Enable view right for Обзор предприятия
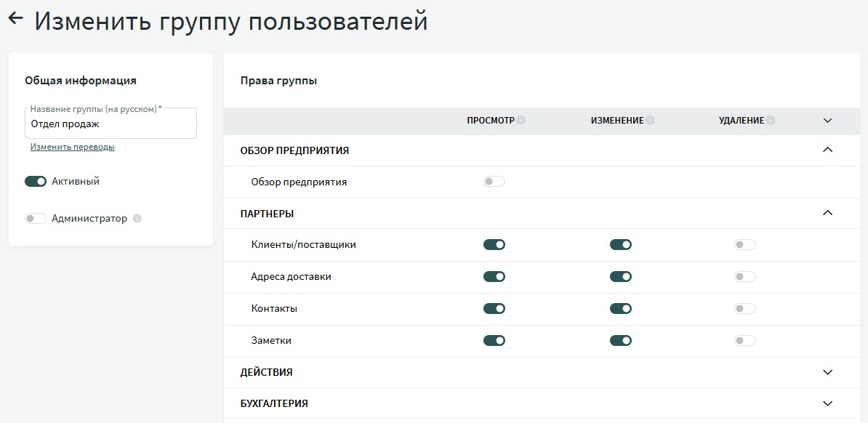 (494, 182)
